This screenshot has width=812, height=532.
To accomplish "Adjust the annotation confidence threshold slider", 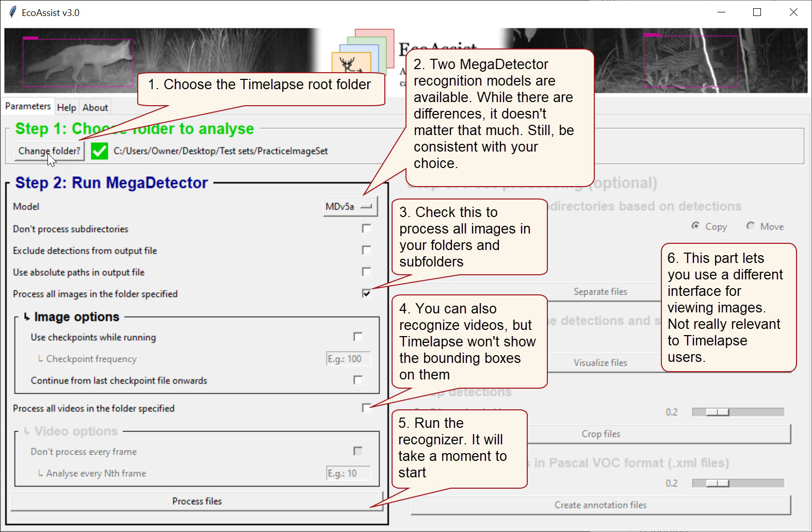I will coord(738,483).
